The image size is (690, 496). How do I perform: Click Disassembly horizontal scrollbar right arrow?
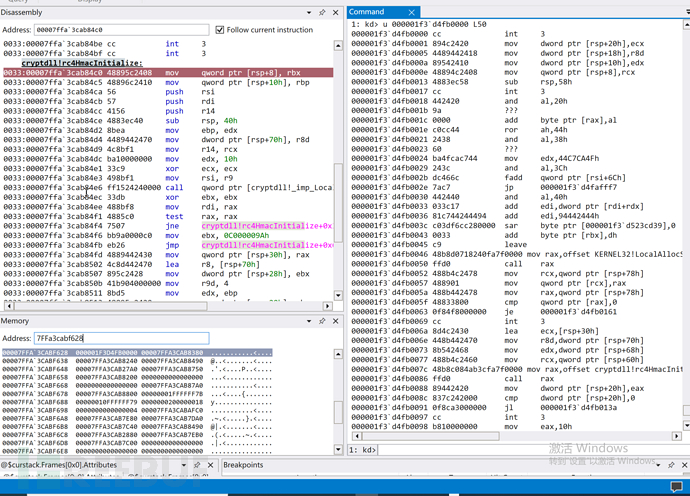(x=327, y=305)
